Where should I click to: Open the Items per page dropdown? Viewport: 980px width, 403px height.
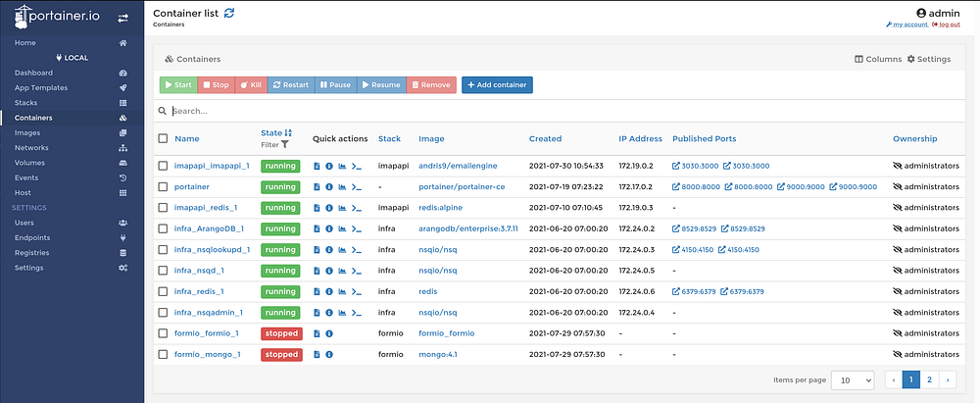point(855,379)
